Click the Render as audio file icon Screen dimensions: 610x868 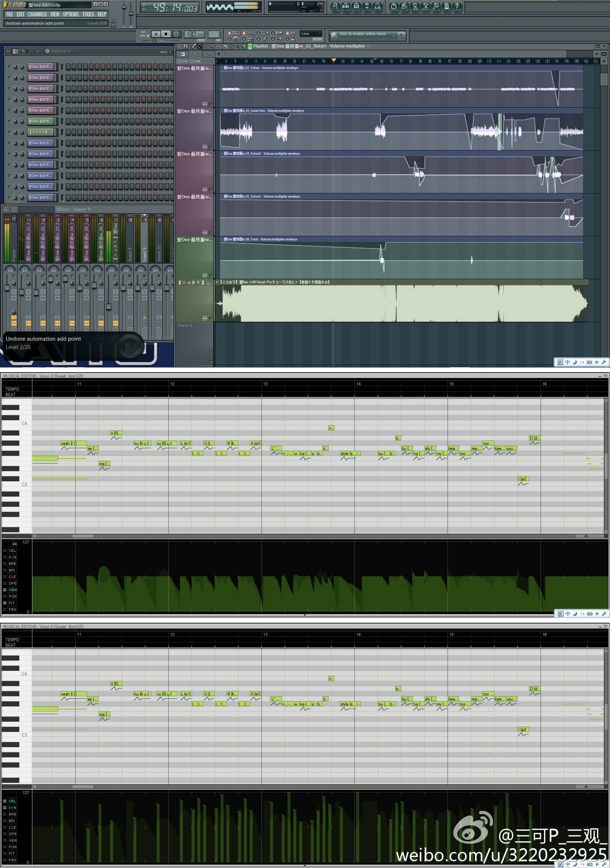tap(415, 6)
